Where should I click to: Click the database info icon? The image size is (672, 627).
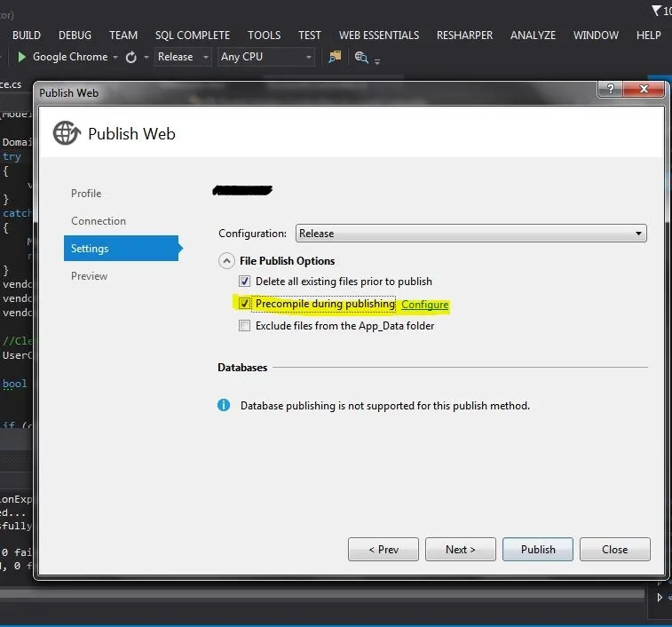(224, 405)
